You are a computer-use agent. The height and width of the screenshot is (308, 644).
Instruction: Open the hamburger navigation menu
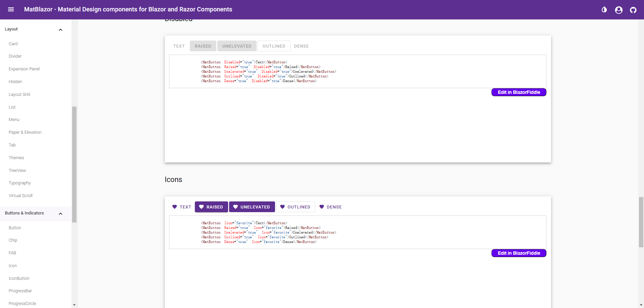pos(11,9)
